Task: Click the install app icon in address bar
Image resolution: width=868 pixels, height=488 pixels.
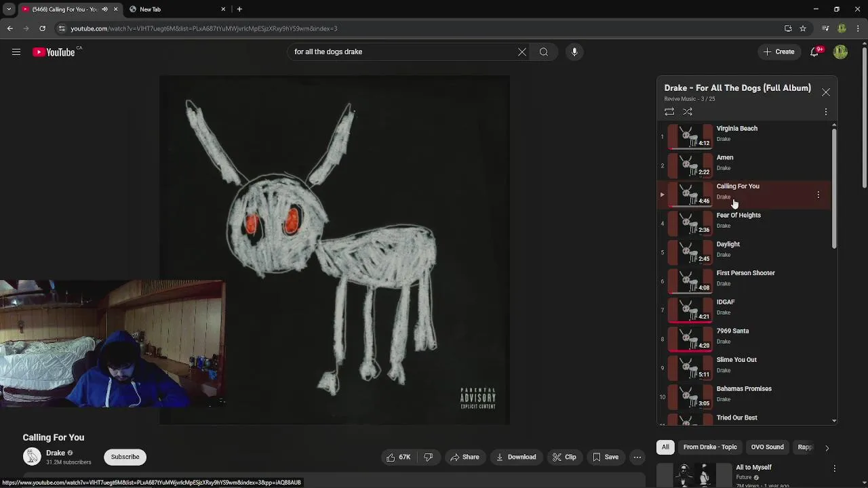Action: [x=788, y=28]
